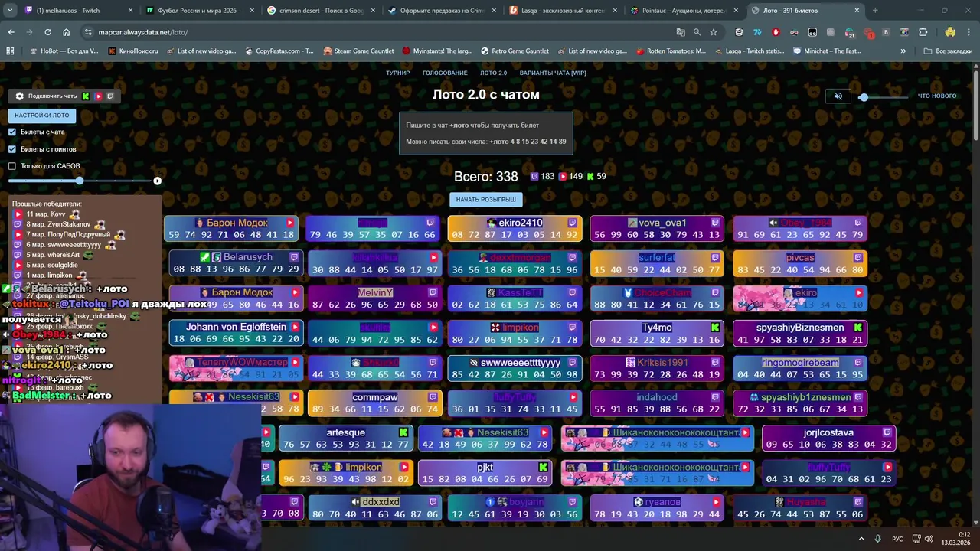
Task: Click the taskbar volume icon
Action: tap(929, 539)
